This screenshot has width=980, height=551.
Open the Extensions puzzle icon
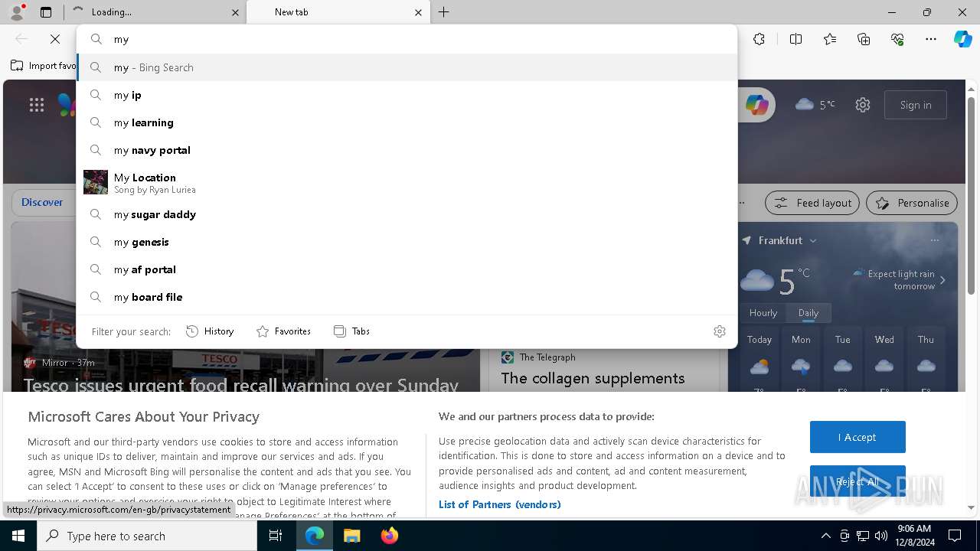tap(759, 39)
